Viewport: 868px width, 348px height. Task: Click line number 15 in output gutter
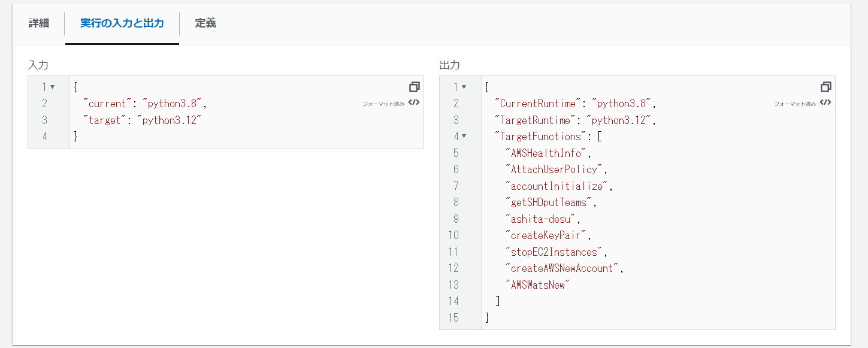[453, 317]
